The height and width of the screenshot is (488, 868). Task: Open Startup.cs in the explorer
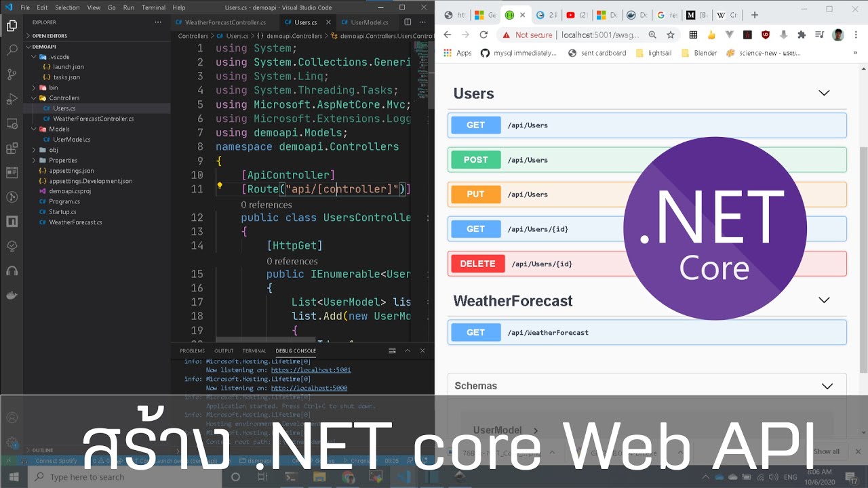click(62, 211)
